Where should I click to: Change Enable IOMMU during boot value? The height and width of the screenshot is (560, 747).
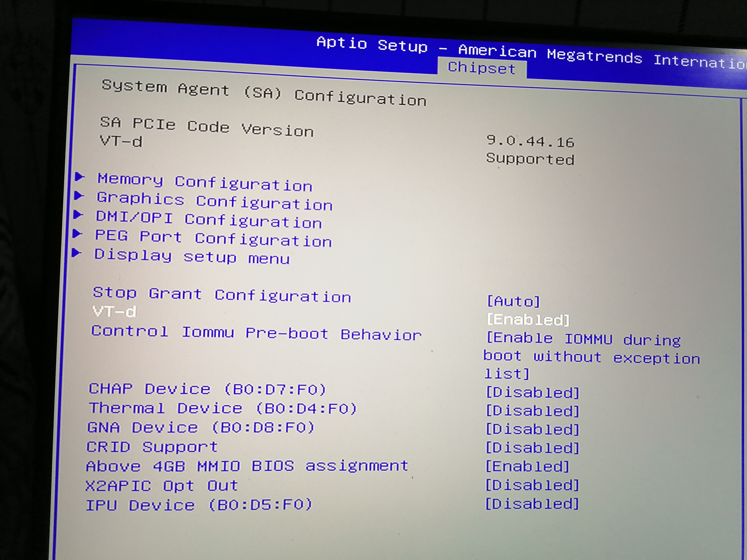pyautogui.click(x=592, y=356)
